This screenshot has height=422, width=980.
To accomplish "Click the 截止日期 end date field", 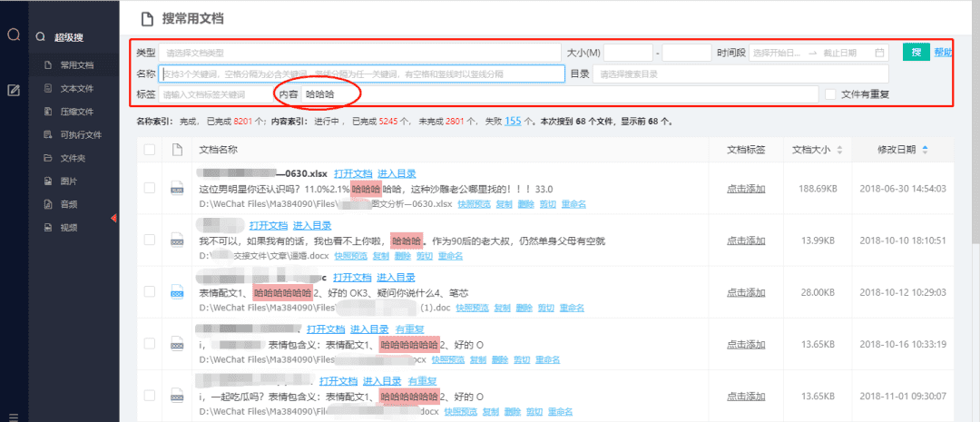I will pyautogui.click(x=839, y=54).
